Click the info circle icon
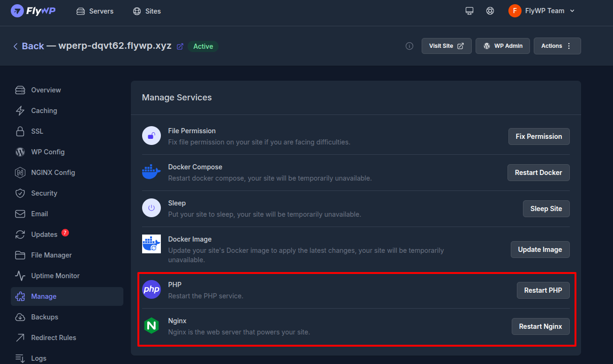 [x=409, y=46]
